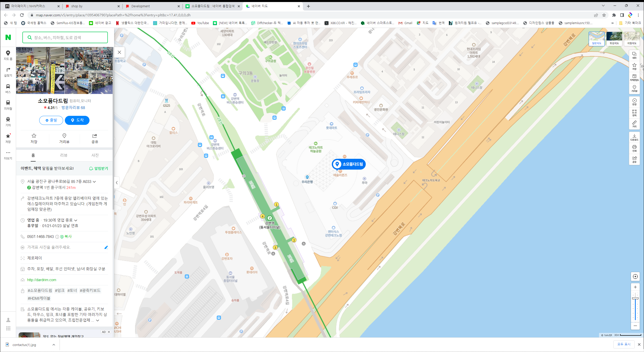Image resolution: width=644 pixels, height=352 pixels.
Task: Toggle 거리뷰 in the map toolbar
Action: pyautogui.click(x=634, y=89)
